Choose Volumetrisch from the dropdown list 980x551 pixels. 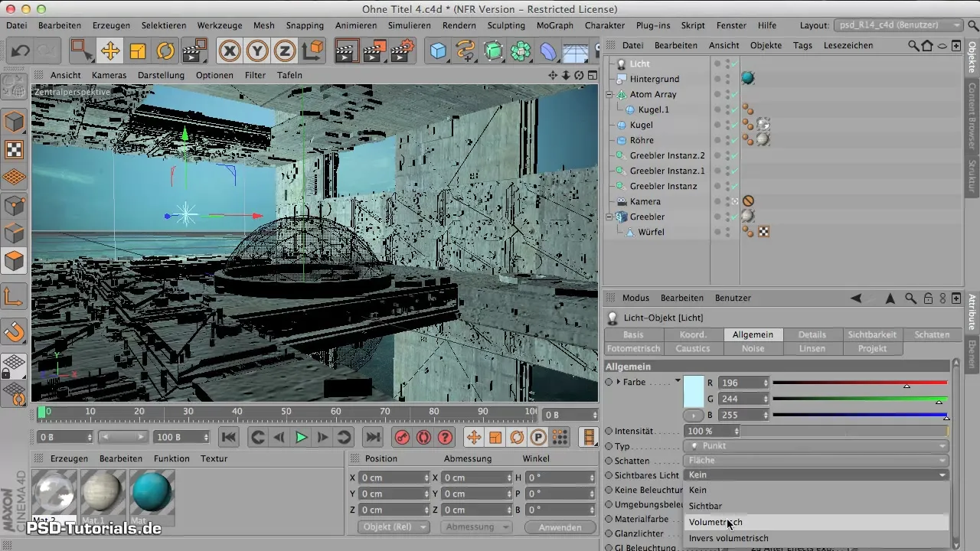pos(816,522)
